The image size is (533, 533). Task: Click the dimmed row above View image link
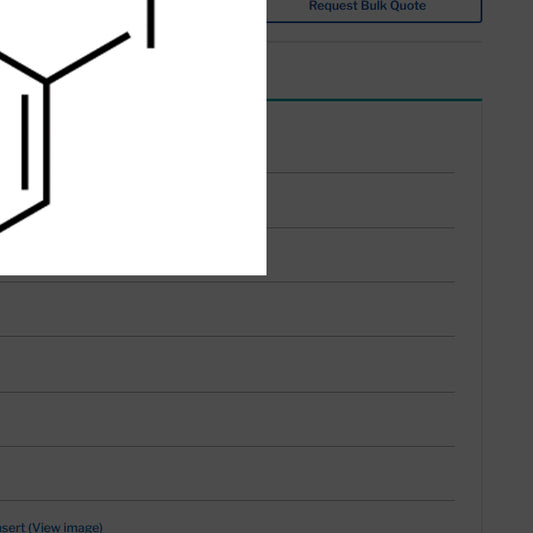[227, 473]
